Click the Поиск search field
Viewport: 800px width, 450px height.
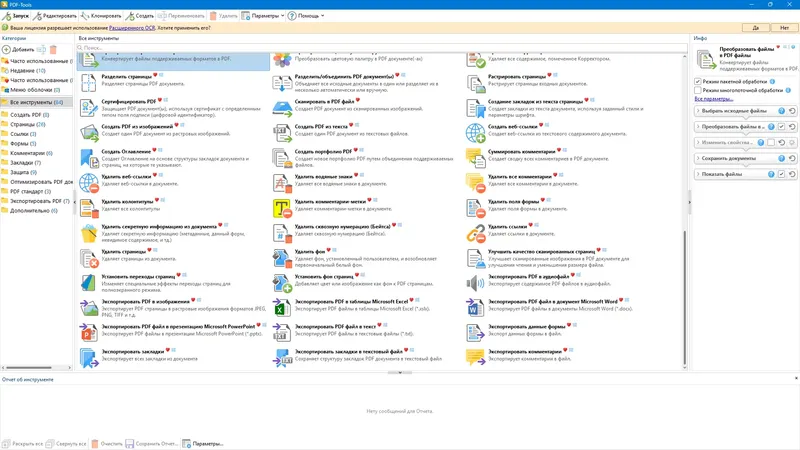pyautogui.click(x=382, y=47)
